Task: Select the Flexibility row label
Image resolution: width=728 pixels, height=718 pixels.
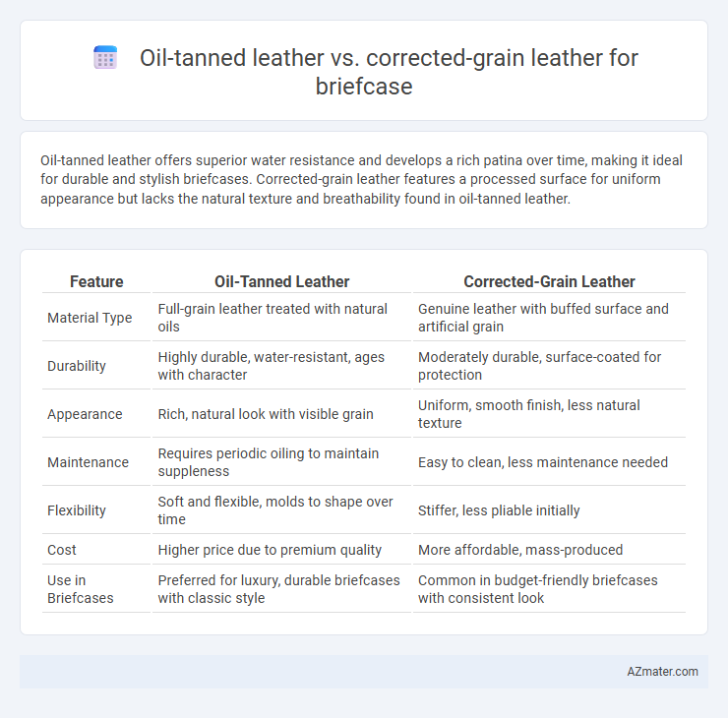Action: click(x=77, y=510)
